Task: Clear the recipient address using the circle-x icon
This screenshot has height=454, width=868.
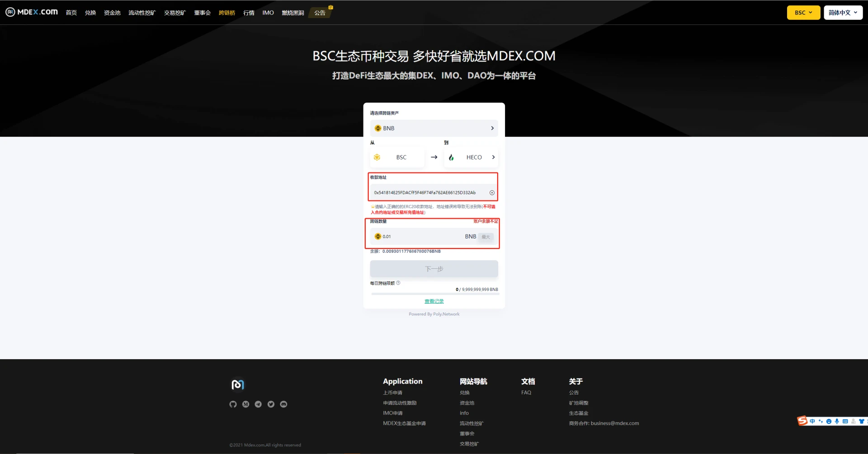Action: [x=492, y=192]
